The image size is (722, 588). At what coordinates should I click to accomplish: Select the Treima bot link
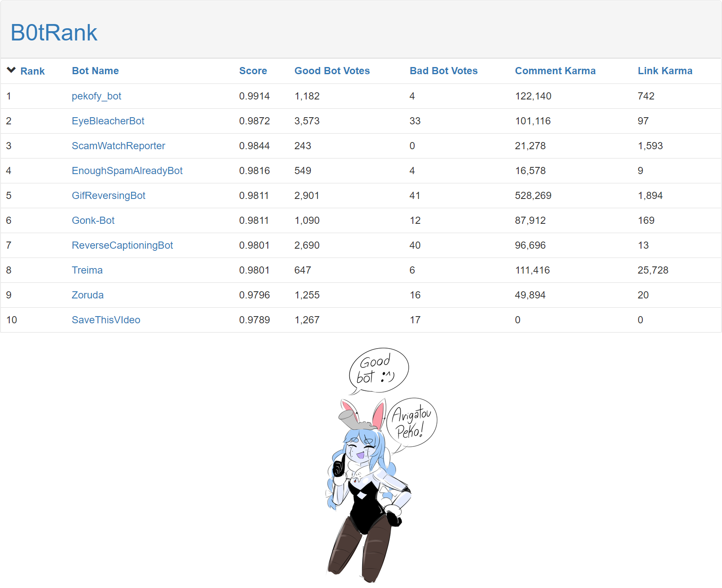pyautogui.click(x=87, y=270)
